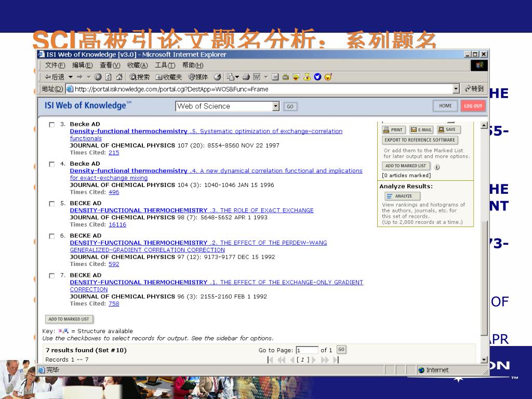Click the sidebar PRINT button
Viewport: 532px width, 399px height.
tap(394, 129)
